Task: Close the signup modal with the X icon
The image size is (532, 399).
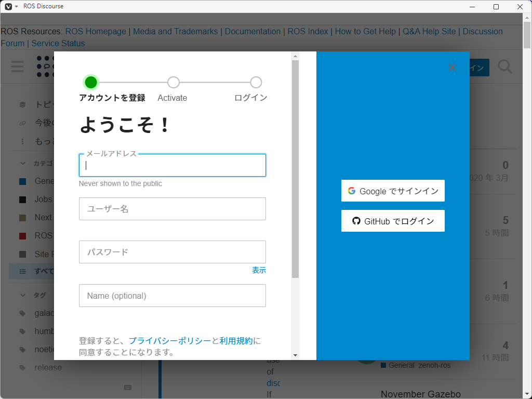Action: pos(452,67)
